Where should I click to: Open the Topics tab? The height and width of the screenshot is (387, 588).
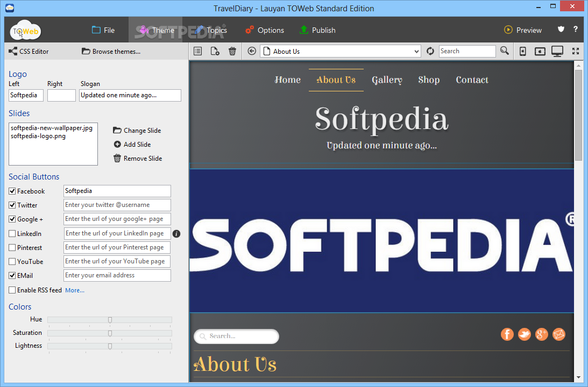211,30
